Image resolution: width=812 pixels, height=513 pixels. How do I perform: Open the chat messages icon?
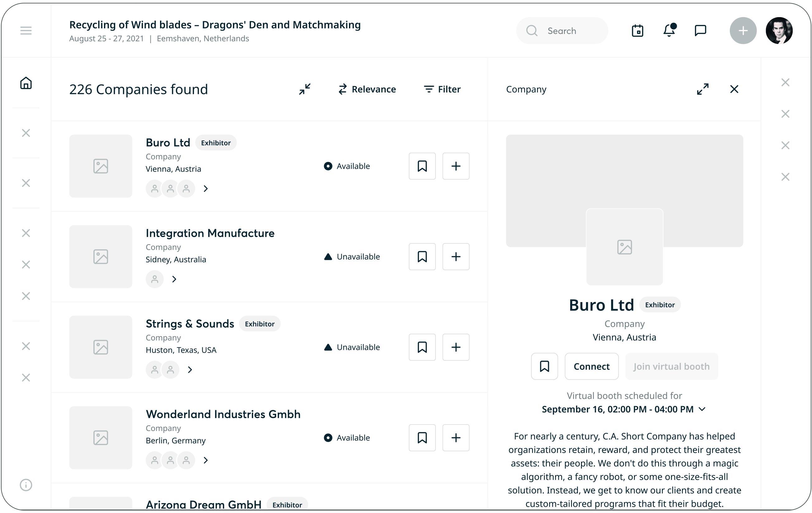pyautogui.click(x=701, y=31)
